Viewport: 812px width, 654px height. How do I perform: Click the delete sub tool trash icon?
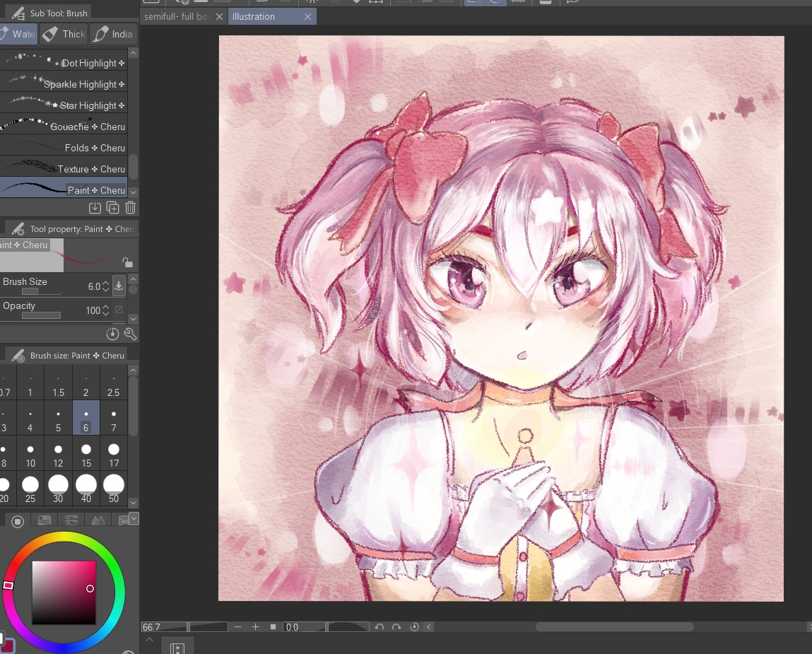(130, 208)
